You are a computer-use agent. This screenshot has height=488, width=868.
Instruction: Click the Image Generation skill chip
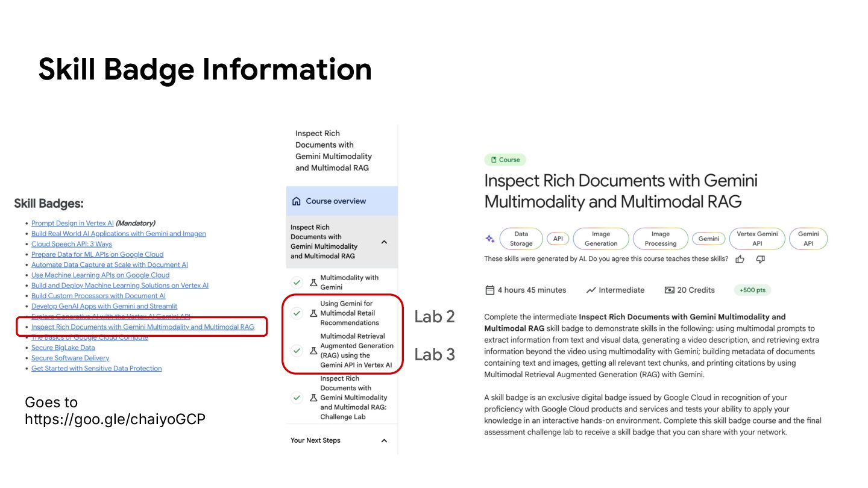coord(600,239)
